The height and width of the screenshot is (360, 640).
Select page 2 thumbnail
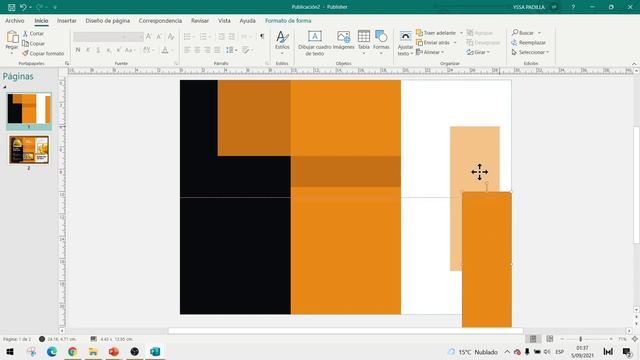coord(29,150)
